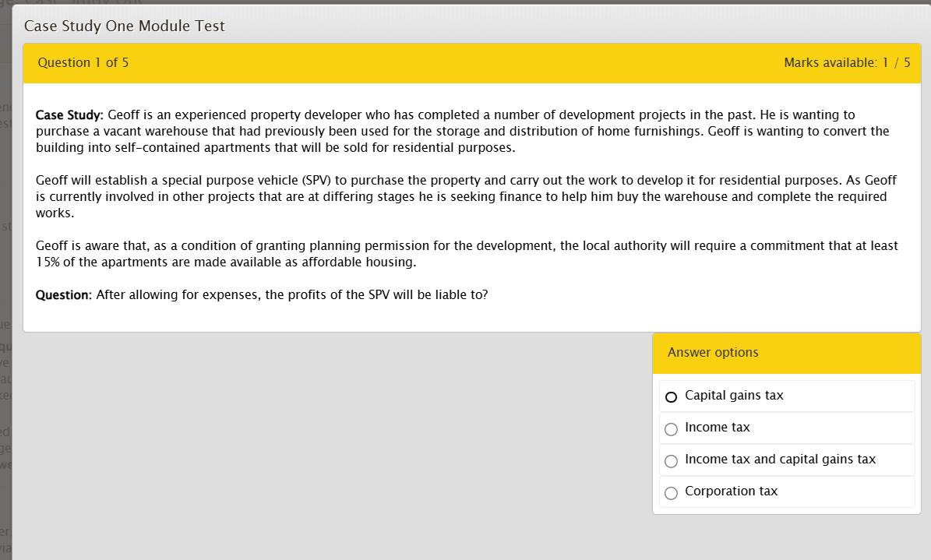This screenshot has width=931, height=560.
Task: Choose the Income tax radio circle
Action: click(x=671, y=429)
